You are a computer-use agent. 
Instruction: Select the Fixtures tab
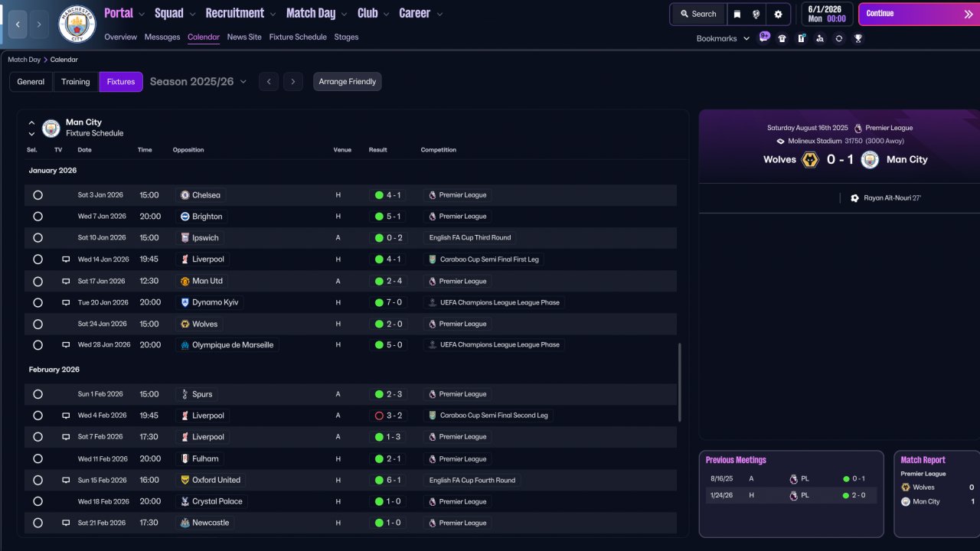[x=121, y=82]
